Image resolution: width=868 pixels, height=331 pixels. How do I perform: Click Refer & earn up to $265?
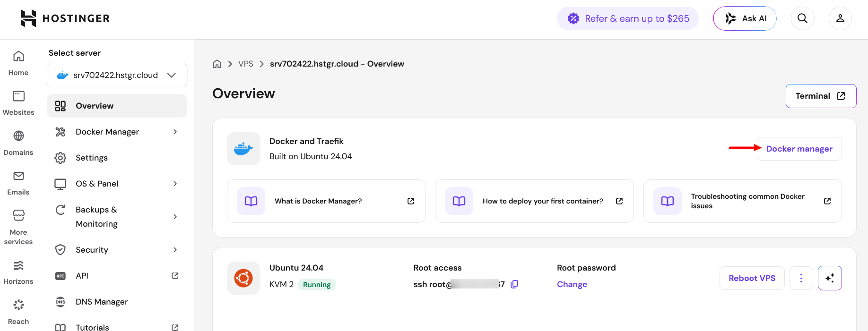[x=628, y=18]
